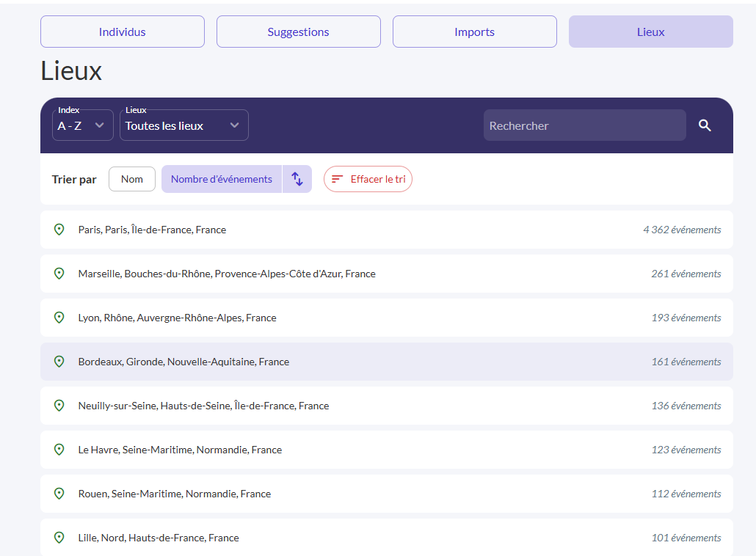756x556 pixels.
Task: Click the magnifying glass search icon
Action: pos(705,125)
